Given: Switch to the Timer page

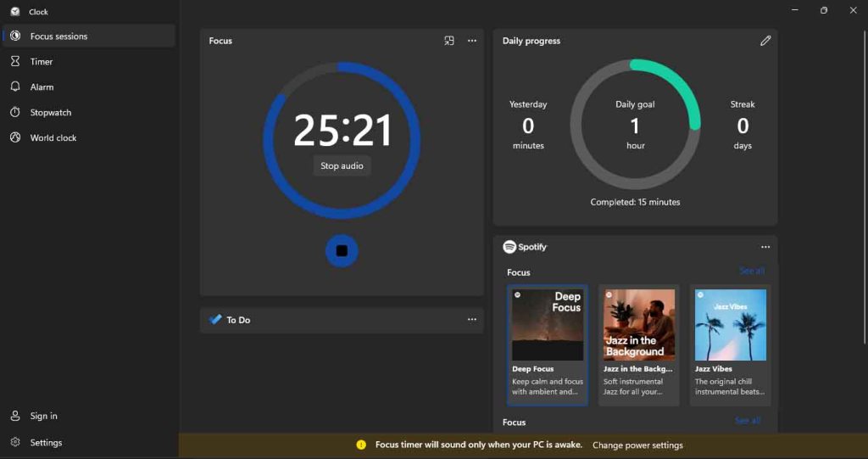Looking at the screenshot, I should pyautogui.click(x=88, y=62).
